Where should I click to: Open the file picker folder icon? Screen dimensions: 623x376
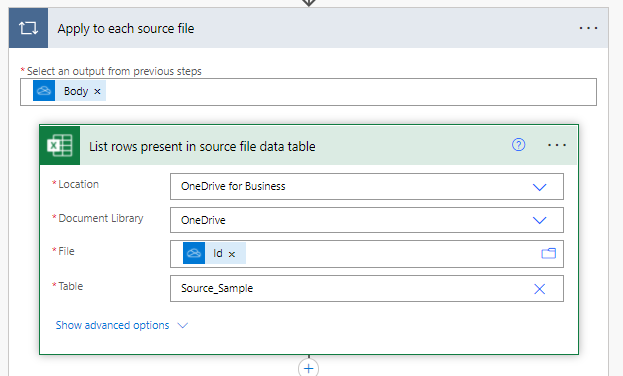[x=548, y=253]
